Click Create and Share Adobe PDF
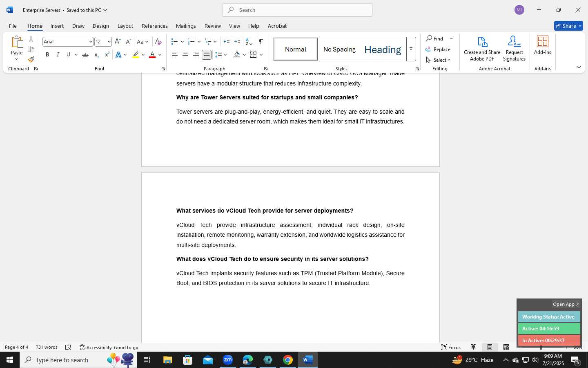 482,49
